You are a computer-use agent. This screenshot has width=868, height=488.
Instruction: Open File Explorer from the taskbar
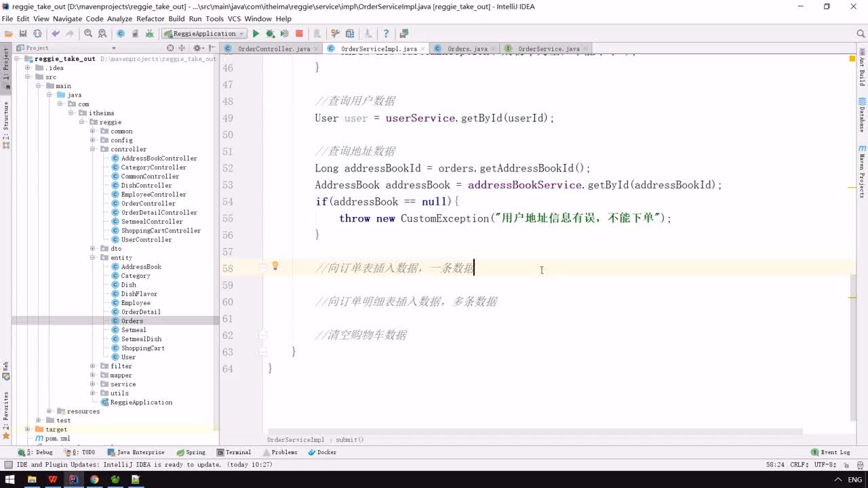tap(31, 479)
